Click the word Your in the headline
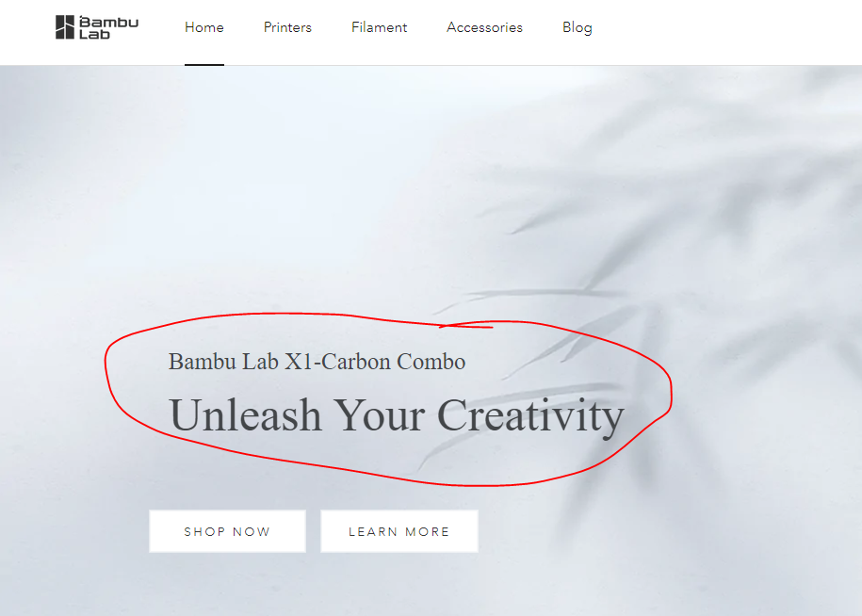The height and width of the screenshot is (616, 862). click(x=380, y=414)
